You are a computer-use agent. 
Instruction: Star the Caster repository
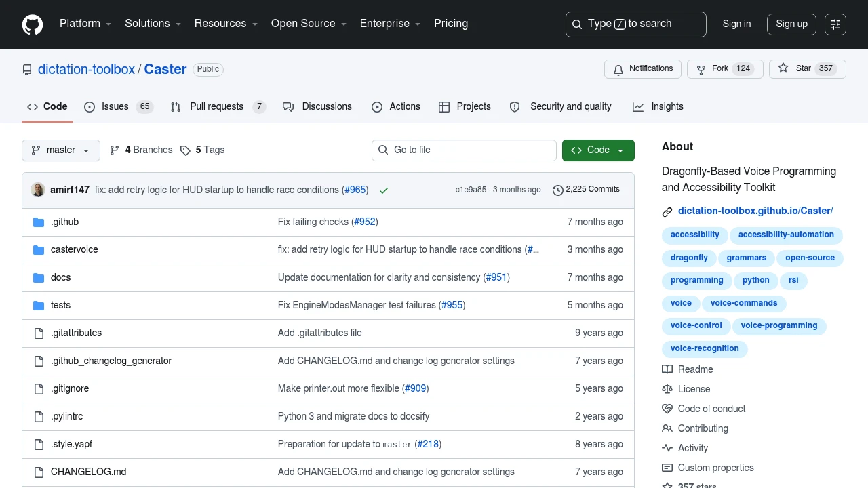coord(808,69)
